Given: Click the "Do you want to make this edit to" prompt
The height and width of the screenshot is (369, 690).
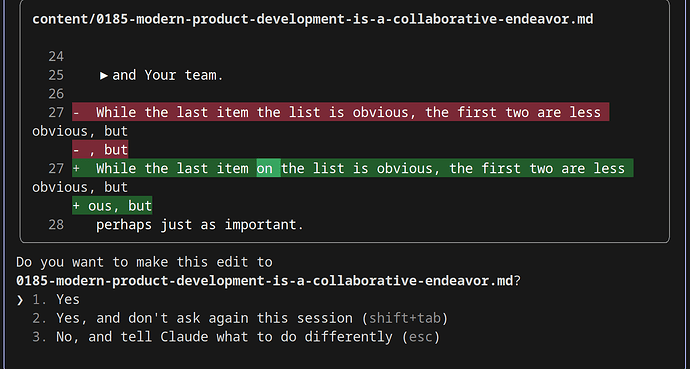Looking at the screenshot, I should [x=144, y=262].
